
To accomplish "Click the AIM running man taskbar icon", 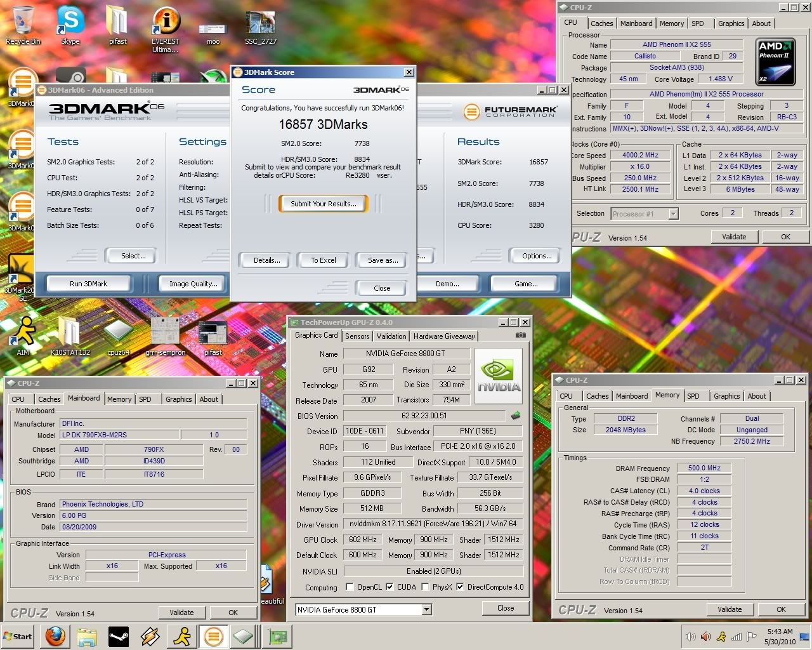I will point(183,636).
